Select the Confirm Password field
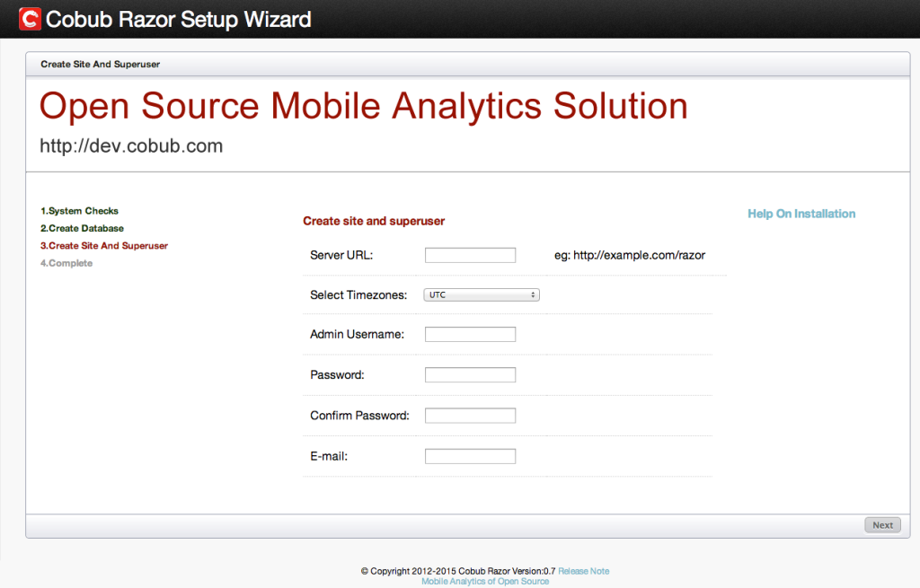The image size is (920, 588). (x=470, y=415)
